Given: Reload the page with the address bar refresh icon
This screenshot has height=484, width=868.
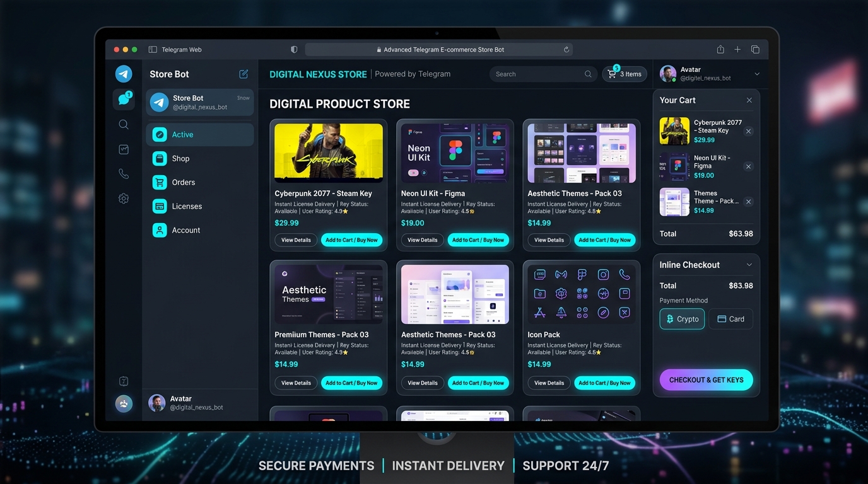Looking at the screenshot, I should [566, 49].
